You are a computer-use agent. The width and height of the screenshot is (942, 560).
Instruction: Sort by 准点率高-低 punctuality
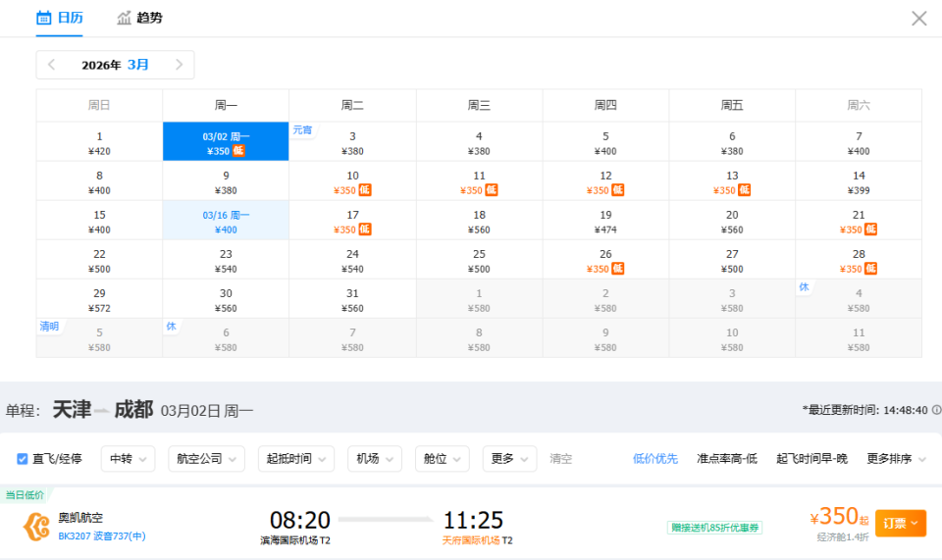point(727,459)
